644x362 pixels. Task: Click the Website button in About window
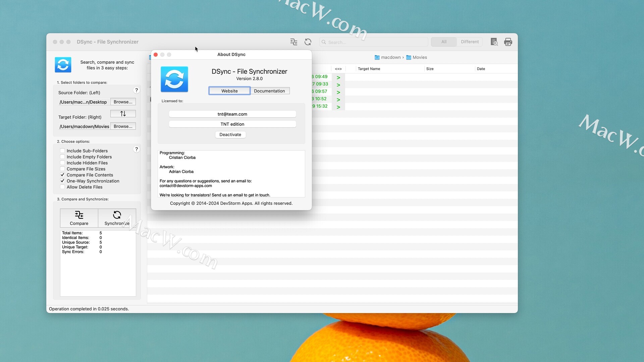click(x=229, y=91)
